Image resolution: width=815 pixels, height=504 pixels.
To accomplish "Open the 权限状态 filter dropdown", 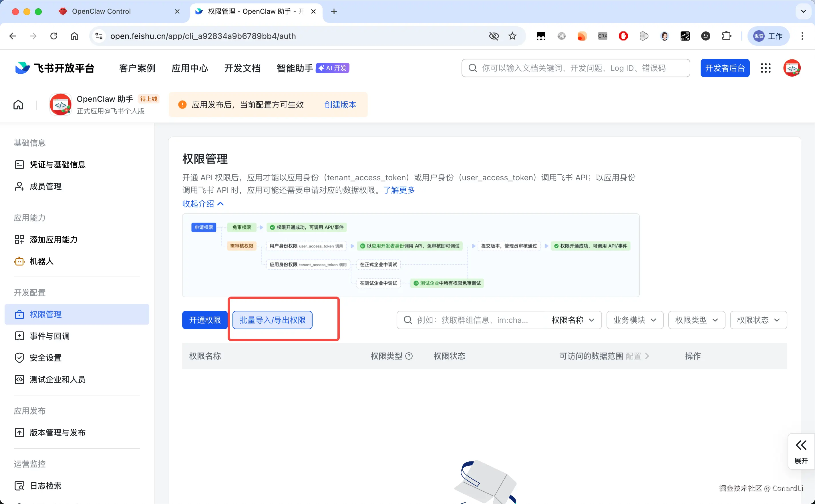I will coord(758,320).
